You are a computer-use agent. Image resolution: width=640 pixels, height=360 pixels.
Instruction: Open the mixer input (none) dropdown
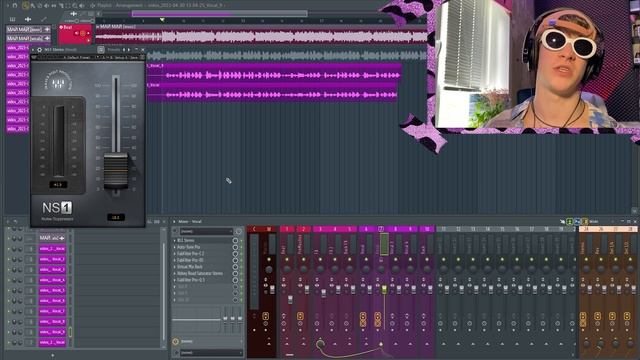click(x=206, y=231)
